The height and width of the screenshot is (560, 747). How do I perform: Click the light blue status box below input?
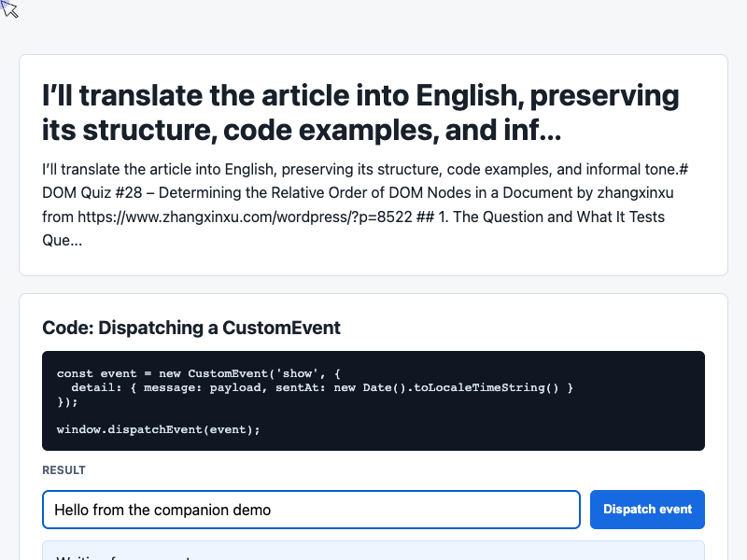pyautogui.click(x=373, y=551)
